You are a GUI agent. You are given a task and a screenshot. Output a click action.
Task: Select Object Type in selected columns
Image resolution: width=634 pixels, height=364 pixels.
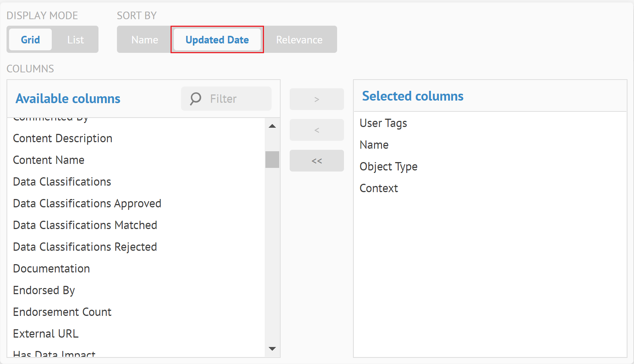[x=388, y=167]
